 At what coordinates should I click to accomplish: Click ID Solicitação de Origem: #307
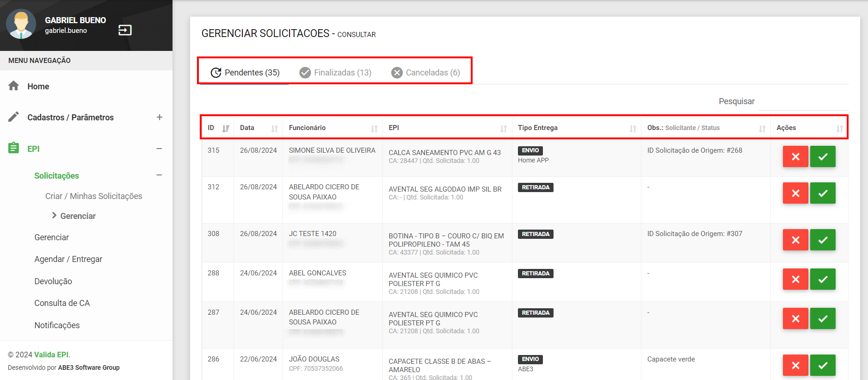point(695,234)
